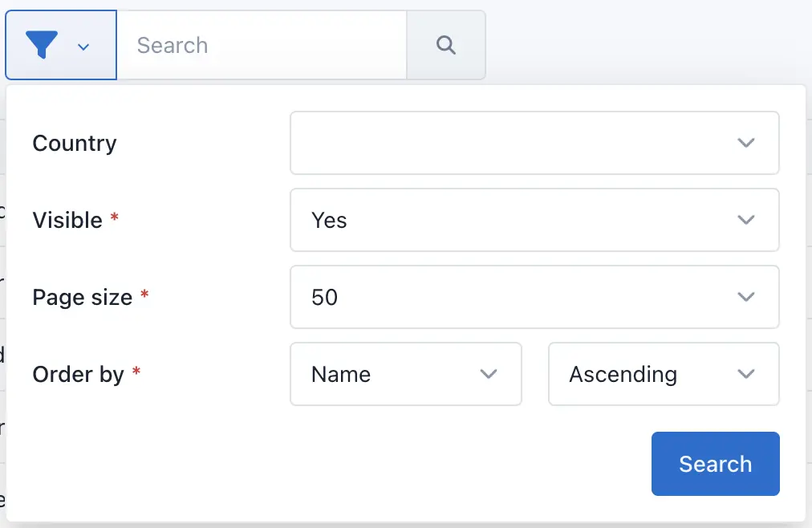Click the blue Search button
Screen dimensions: 812x528
[715, 464]
